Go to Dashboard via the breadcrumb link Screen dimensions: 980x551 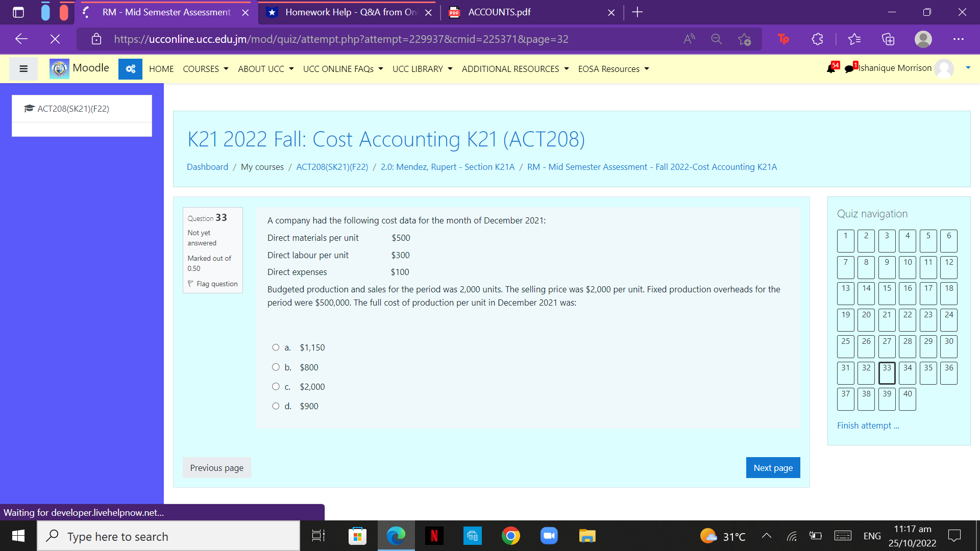(x=207, y=167)
